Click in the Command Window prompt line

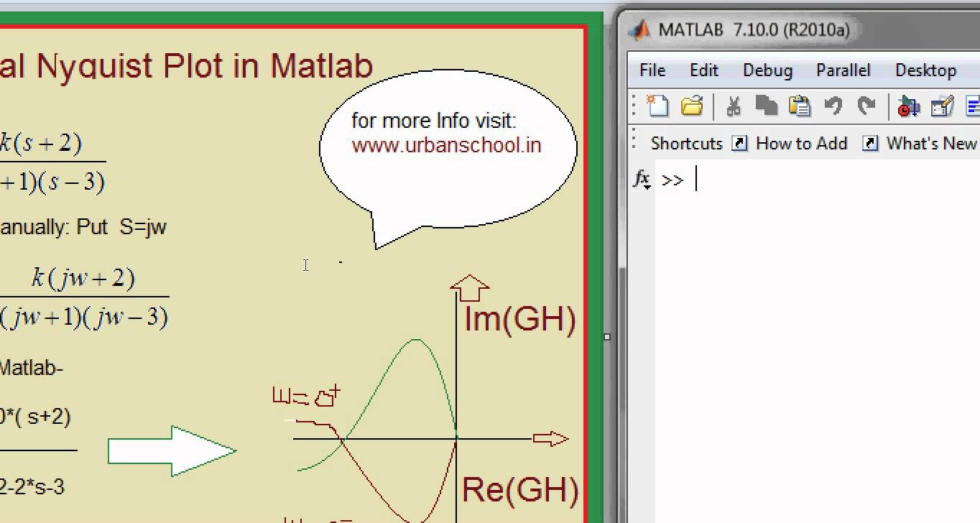click(790, 180)
